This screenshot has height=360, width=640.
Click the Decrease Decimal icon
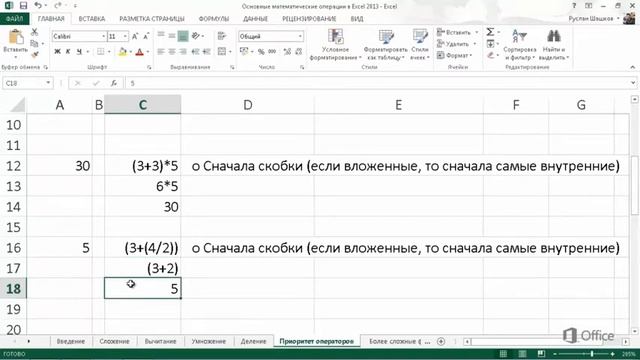pyautogui.click(x=298, y=51)
